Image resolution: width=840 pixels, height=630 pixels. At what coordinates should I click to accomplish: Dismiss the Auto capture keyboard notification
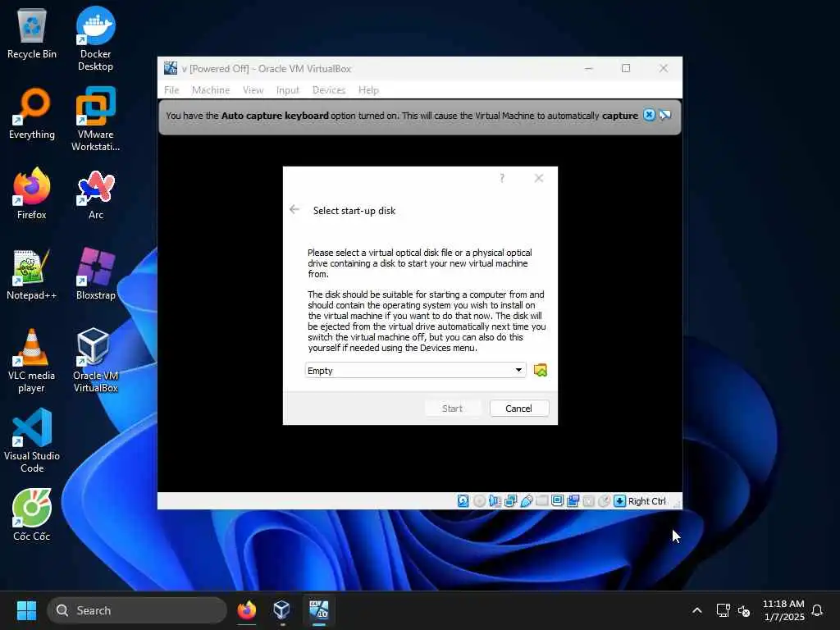pos(649,115)
